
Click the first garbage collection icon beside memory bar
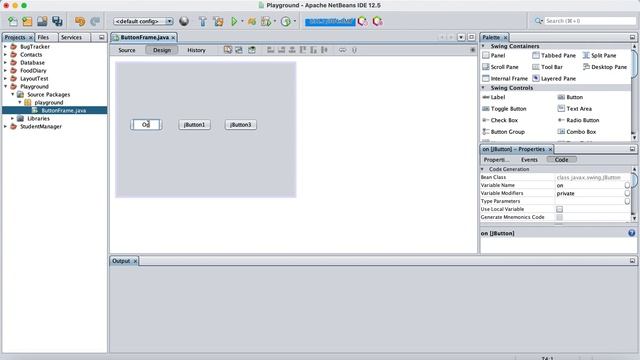point(362,21)
